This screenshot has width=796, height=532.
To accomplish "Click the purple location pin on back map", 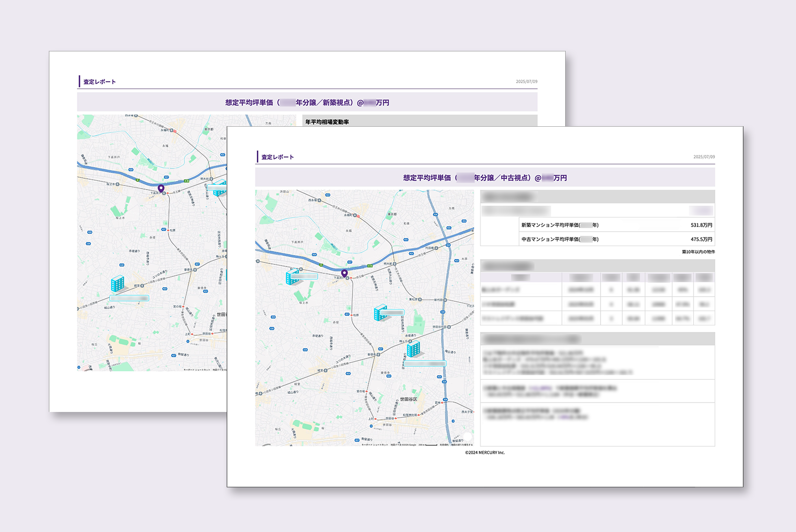I will point(161,189).
